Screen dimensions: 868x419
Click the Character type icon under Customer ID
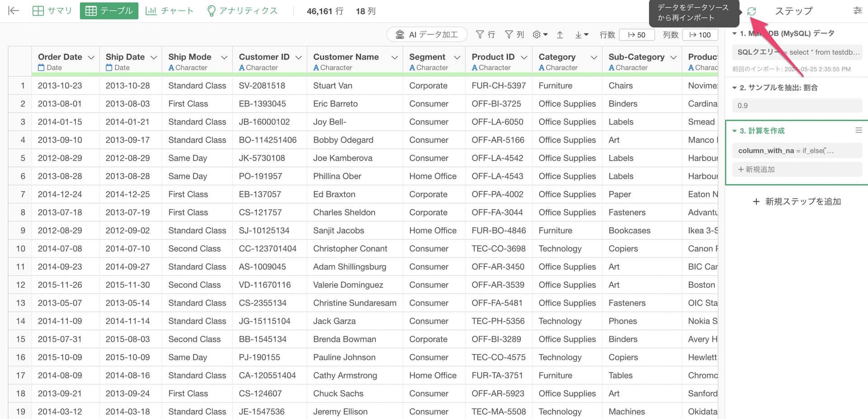[242, 68]
